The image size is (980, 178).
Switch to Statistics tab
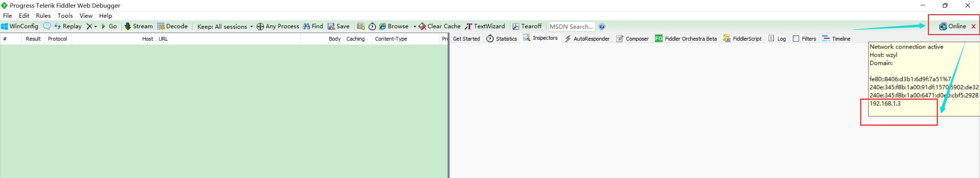click(502, 39)
